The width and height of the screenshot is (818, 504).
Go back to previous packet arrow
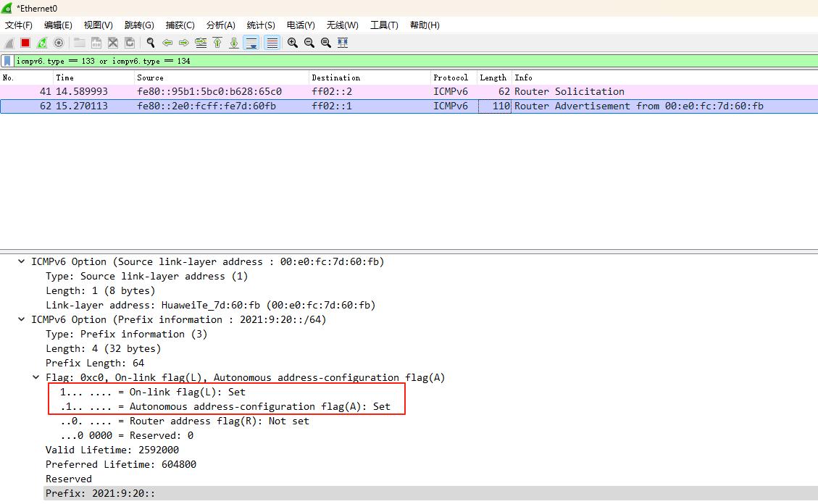point(167,43)
